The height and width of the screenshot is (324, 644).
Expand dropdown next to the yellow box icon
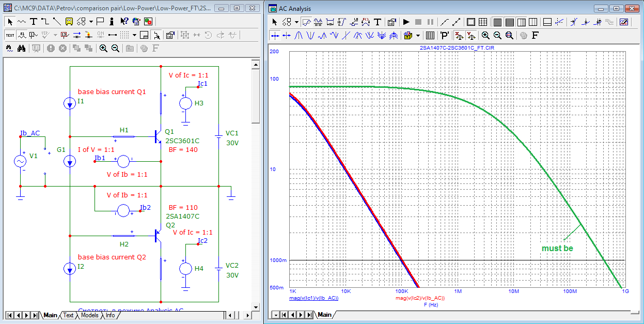tap(418, 36)
